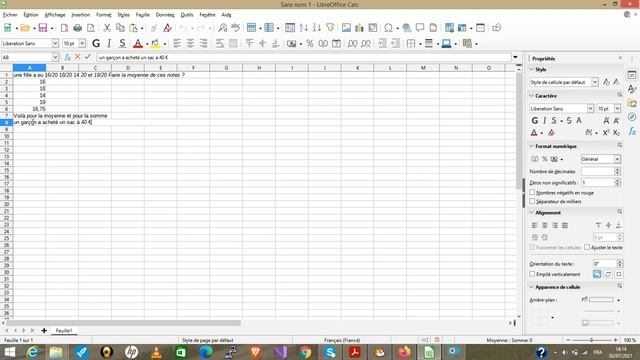Adjust the zoom slider in status bar

tap(591, 340)
